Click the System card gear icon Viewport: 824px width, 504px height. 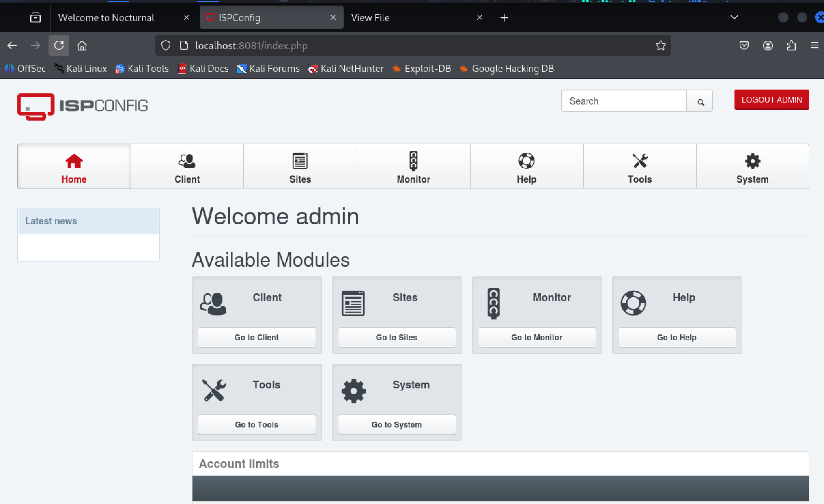[353, 391]
